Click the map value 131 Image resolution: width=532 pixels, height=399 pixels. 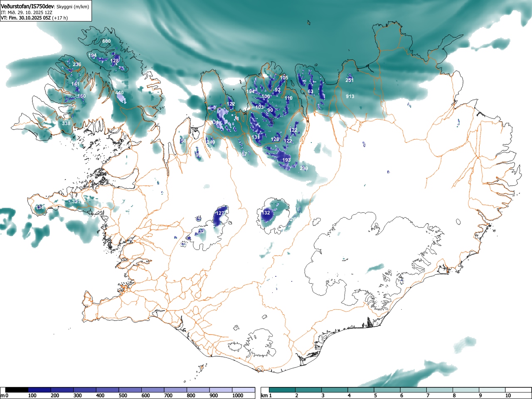(x=256, y=137)
